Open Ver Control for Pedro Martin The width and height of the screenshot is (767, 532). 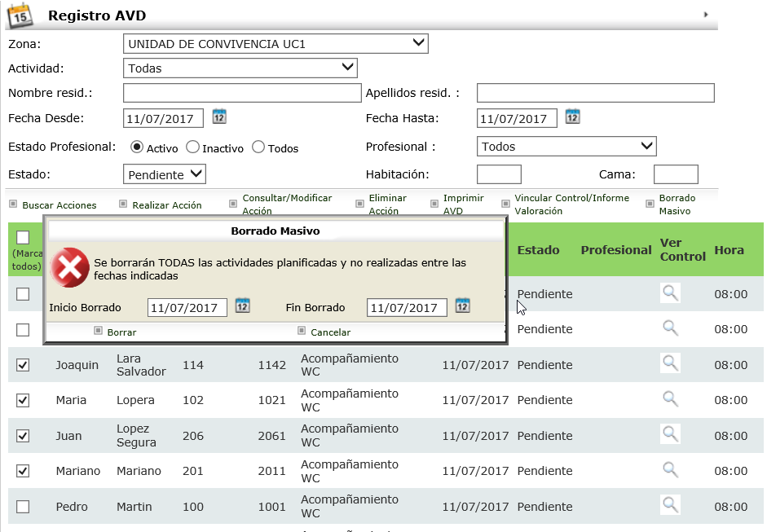[670, 506]
